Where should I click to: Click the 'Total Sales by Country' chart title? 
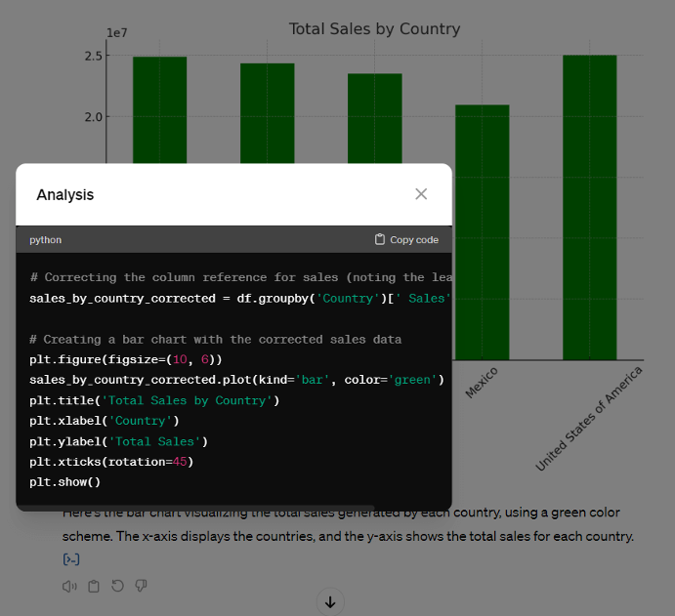tap(374, 29)
